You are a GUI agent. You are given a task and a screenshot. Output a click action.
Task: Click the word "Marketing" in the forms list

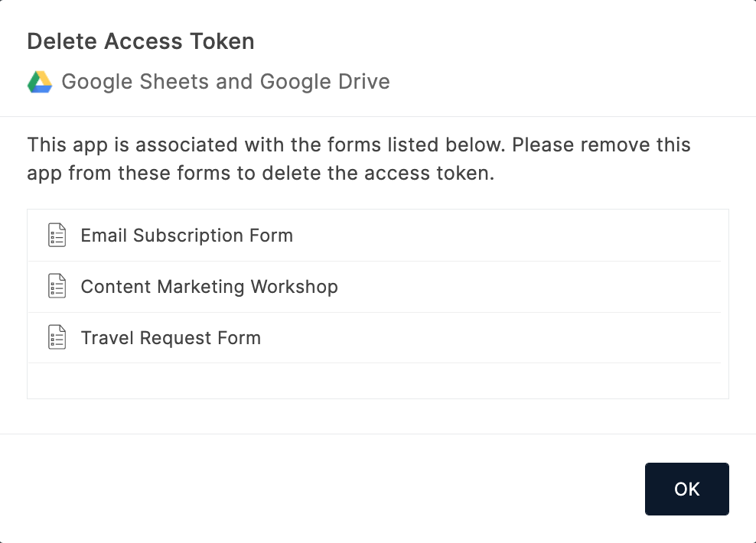pos(201,287)
